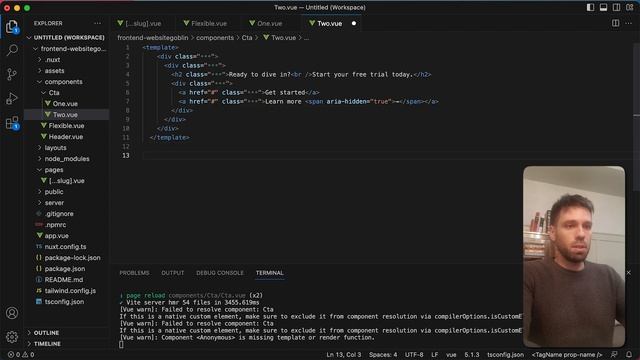
Task: Open the .npmrc file
Action: pos(66,224)
